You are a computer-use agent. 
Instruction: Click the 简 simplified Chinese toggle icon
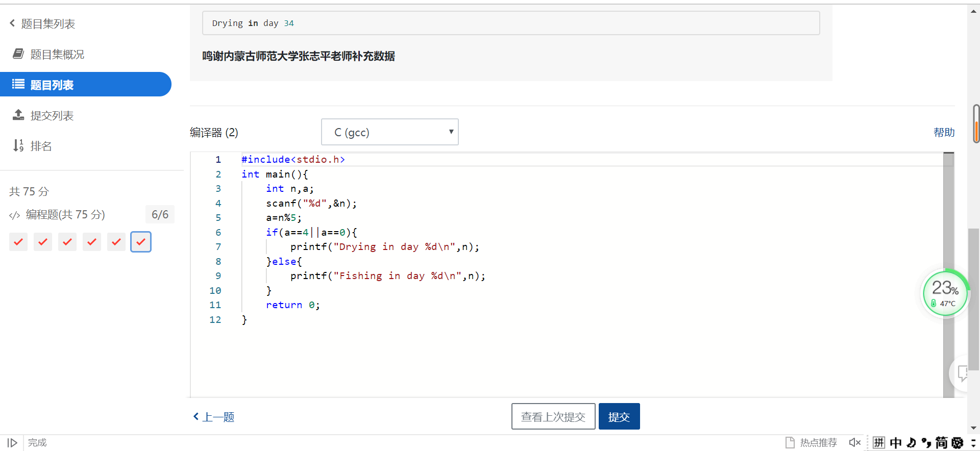tap(942, 443)
